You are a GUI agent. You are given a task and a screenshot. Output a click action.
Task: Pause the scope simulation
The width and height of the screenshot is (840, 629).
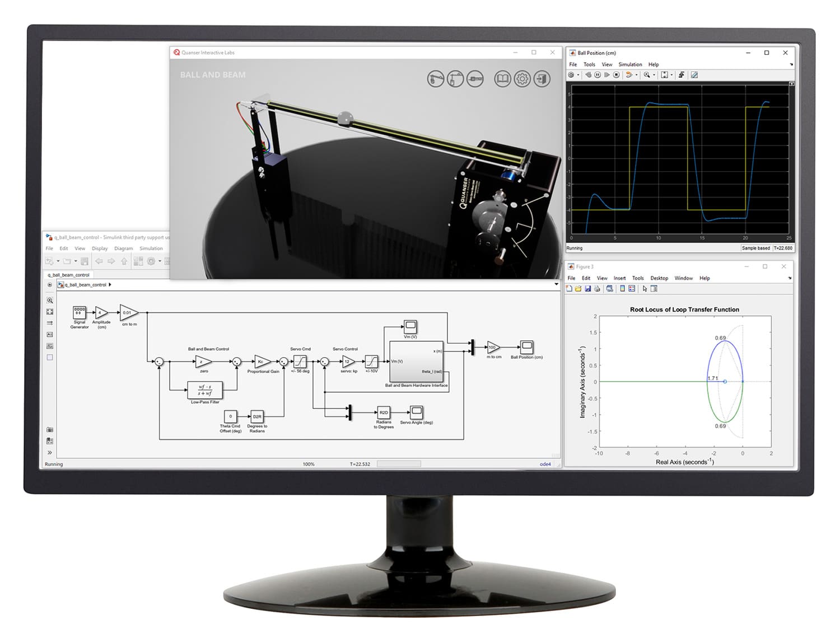click(x=598, y=75)
